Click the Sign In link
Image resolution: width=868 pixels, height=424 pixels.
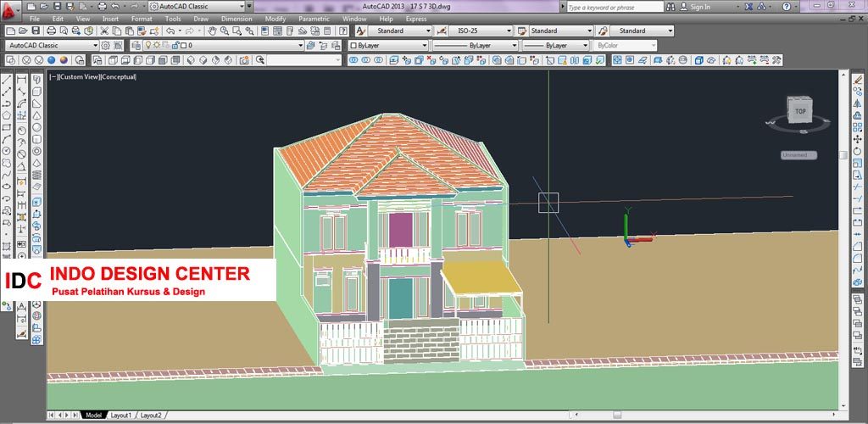pyautogui.click(x=699, y=7)
